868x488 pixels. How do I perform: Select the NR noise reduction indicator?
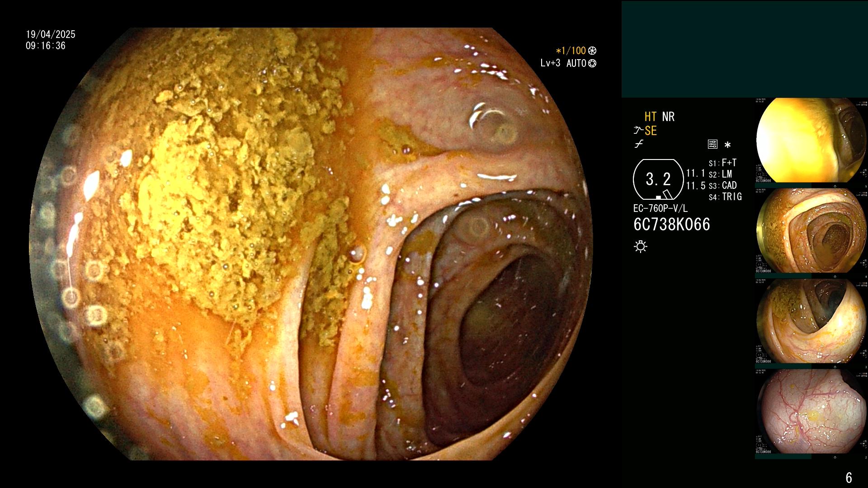(x=668, y=117)
